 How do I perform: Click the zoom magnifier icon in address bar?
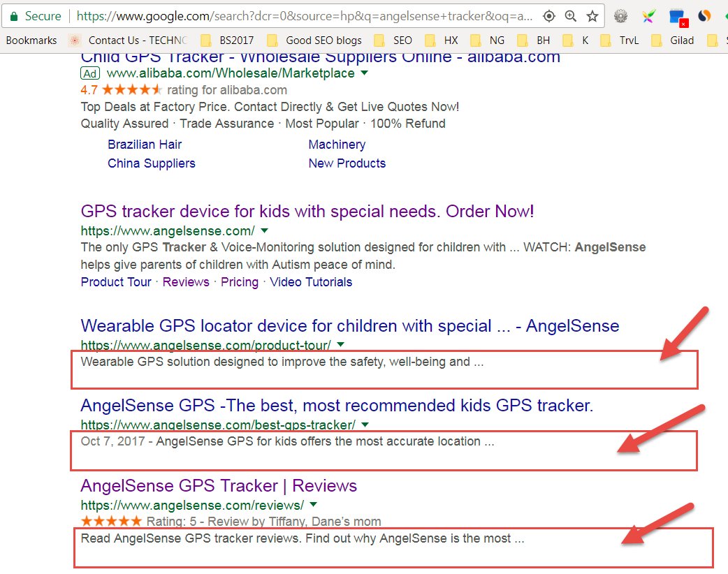[x=571, y=16]
